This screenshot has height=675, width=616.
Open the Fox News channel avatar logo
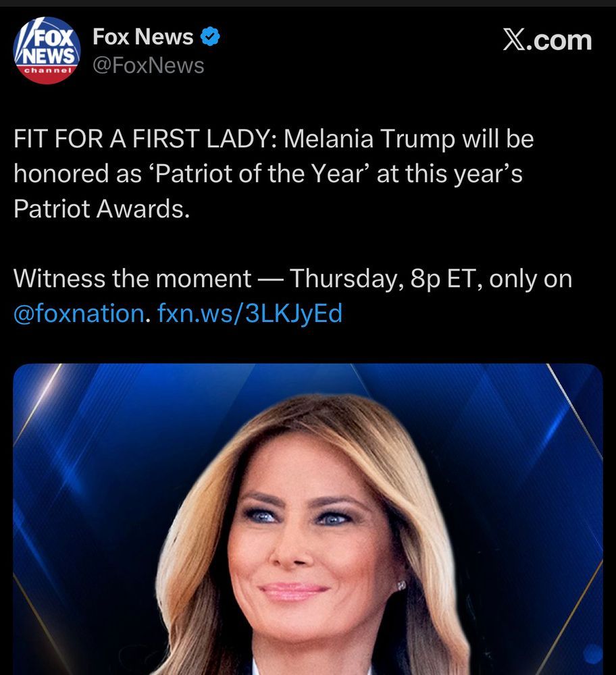(47, 51)
